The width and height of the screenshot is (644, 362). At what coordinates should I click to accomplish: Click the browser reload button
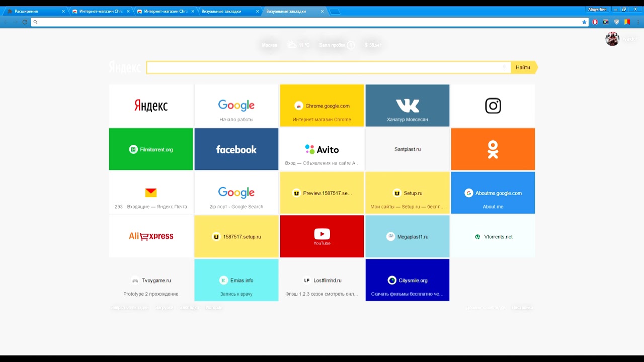(x=25, y=22)
